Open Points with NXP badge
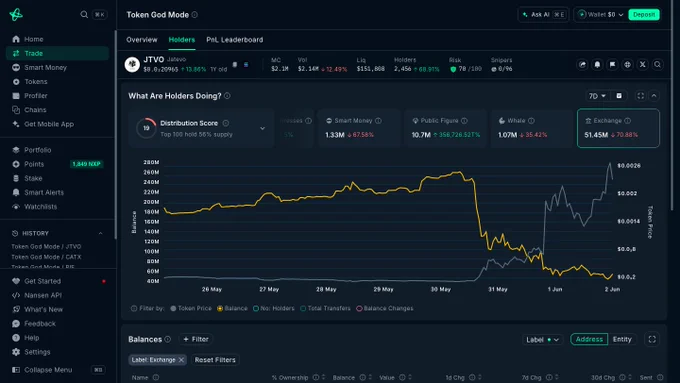 coord(57,164)
